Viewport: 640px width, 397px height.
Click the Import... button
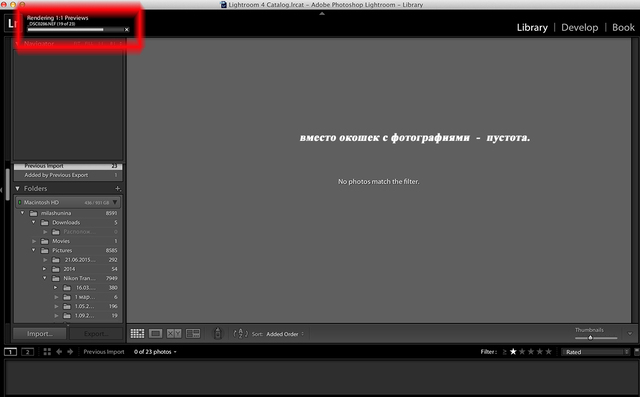pos(40,334)
